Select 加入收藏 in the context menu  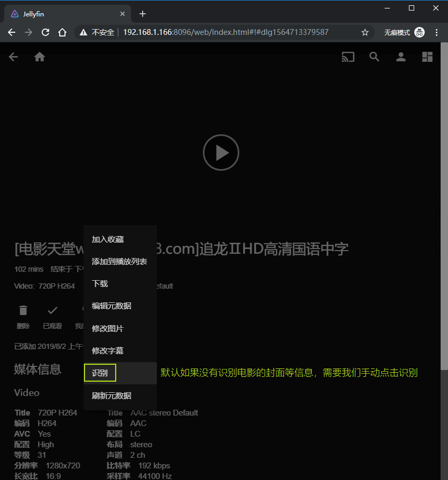(108, 239)
